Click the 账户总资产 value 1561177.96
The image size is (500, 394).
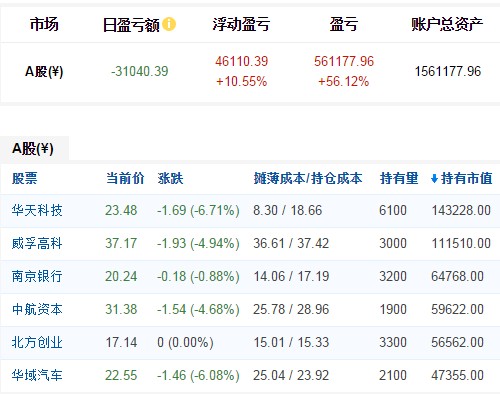(448, 71)
